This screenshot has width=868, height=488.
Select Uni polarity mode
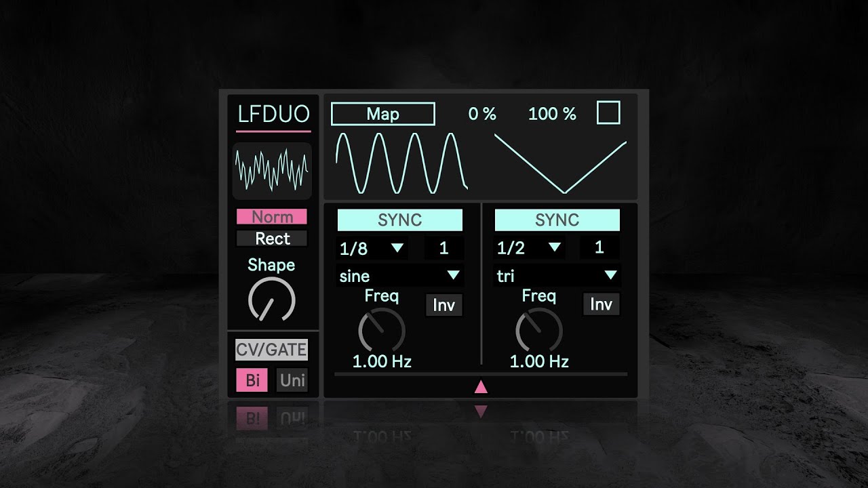pos(292,380)
